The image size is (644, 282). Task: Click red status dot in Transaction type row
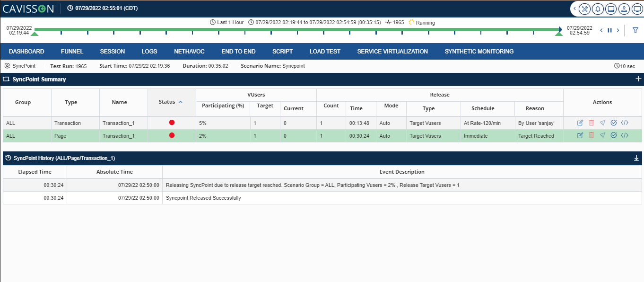click(172, 123)
